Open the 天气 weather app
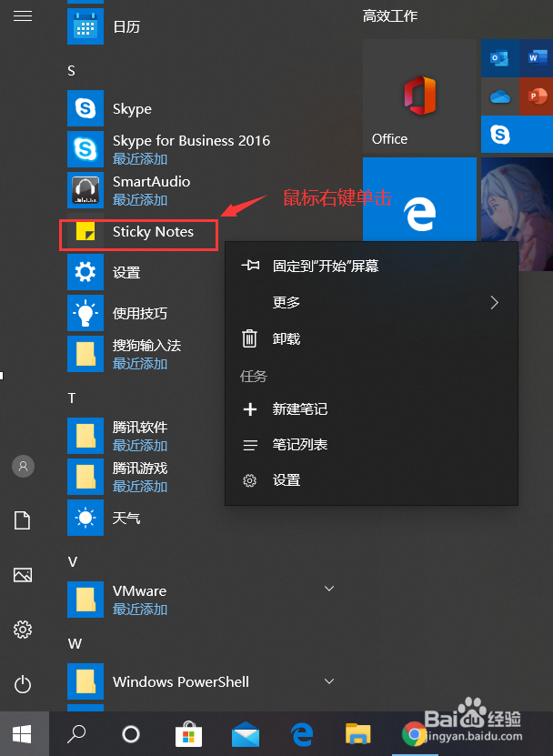This screenshot has width=553, height=756. tap(85, 519)
